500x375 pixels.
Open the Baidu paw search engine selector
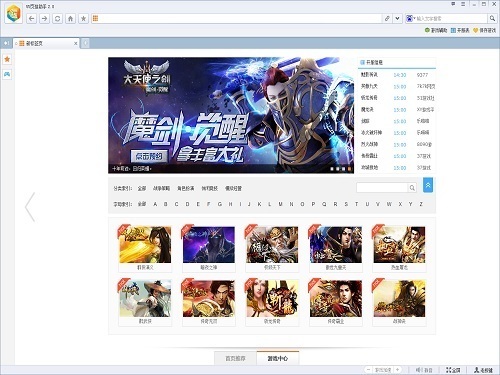point(410,18)
